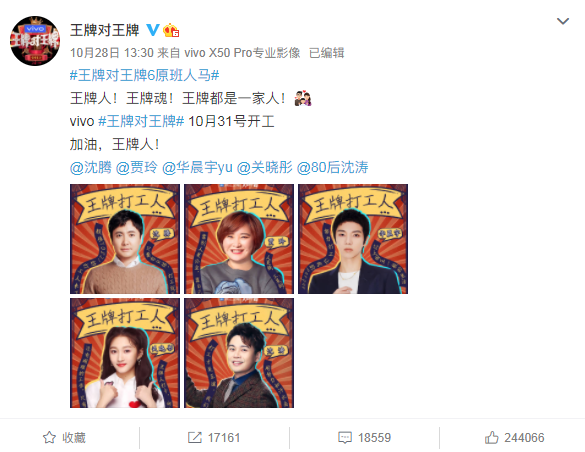The height and width of the screenshot is (452, 585).
Task: Open the post options chevron menu
Action: (x=563, y=21)
